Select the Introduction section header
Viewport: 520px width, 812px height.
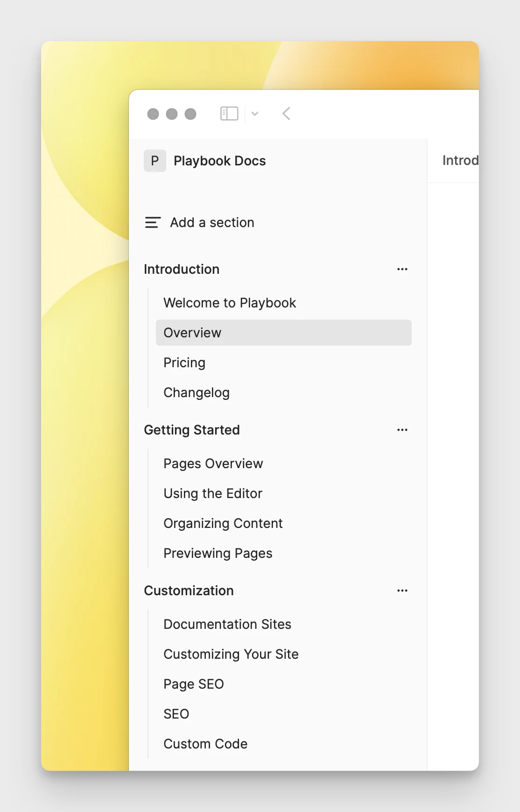tap(182, 269)
